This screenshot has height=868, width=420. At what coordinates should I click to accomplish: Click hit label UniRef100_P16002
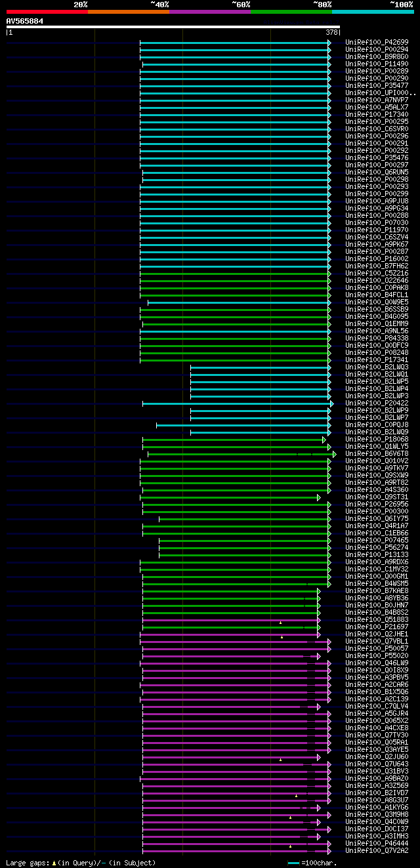pos(377,258)
